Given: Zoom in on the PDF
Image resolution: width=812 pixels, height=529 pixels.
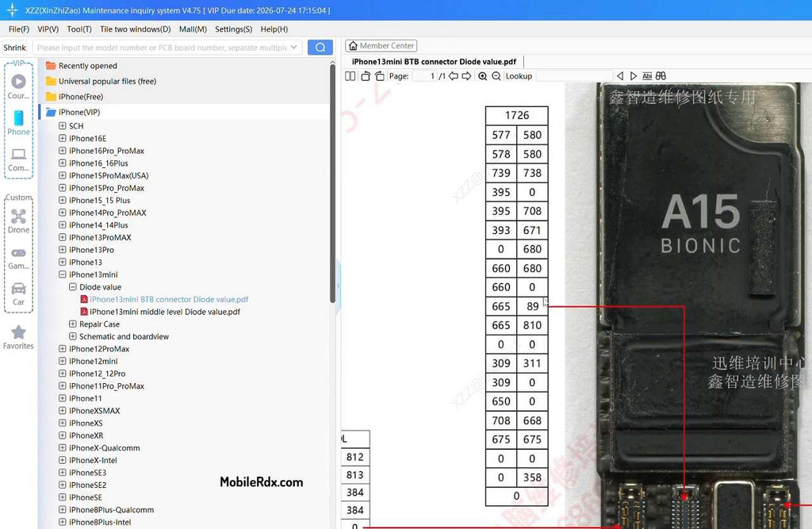Looking at the screenshot, I should (x=483, y=76).
